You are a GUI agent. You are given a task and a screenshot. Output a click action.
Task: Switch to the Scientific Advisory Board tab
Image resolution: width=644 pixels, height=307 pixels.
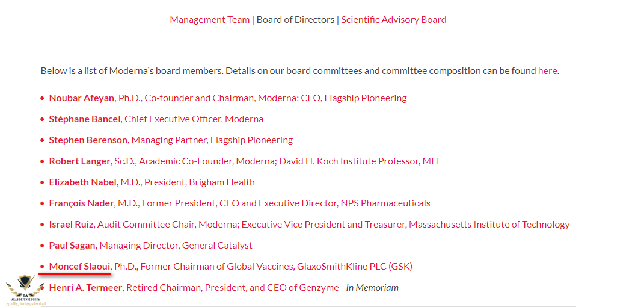tap(393, 20)
